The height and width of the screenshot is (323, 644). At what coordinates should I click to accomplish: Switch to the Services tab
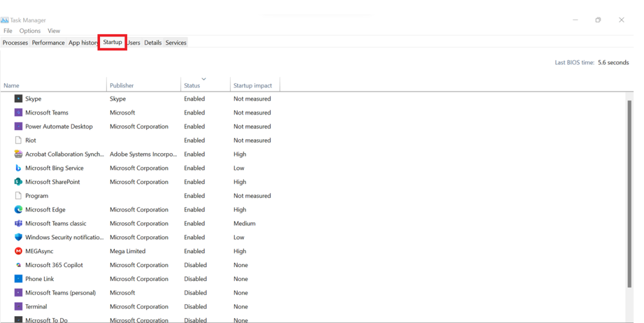tap(176, 43)
